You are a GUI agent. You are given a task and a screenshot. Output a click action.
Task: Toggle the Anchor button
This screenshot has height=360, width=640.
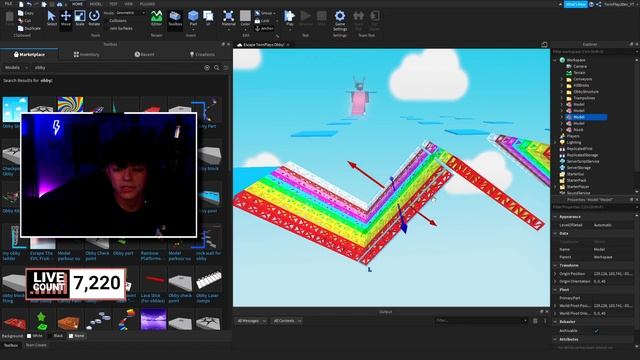pos(264,28)
